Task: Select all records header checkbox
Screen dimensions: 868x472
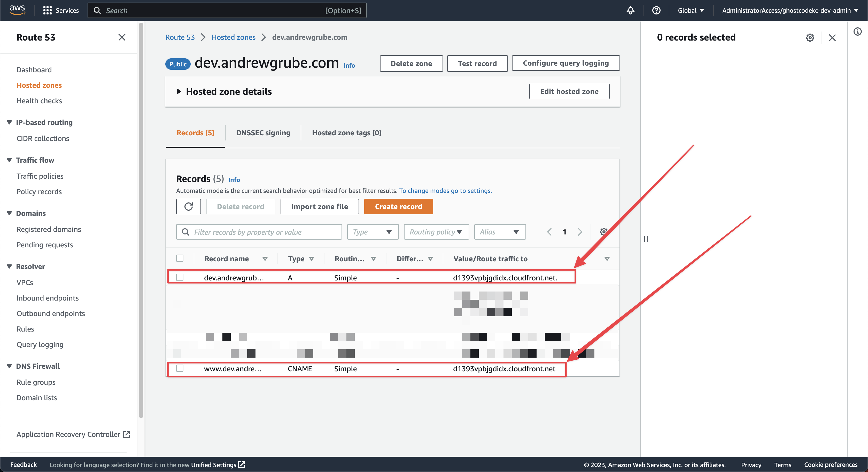Action: [x=180, y=258]
